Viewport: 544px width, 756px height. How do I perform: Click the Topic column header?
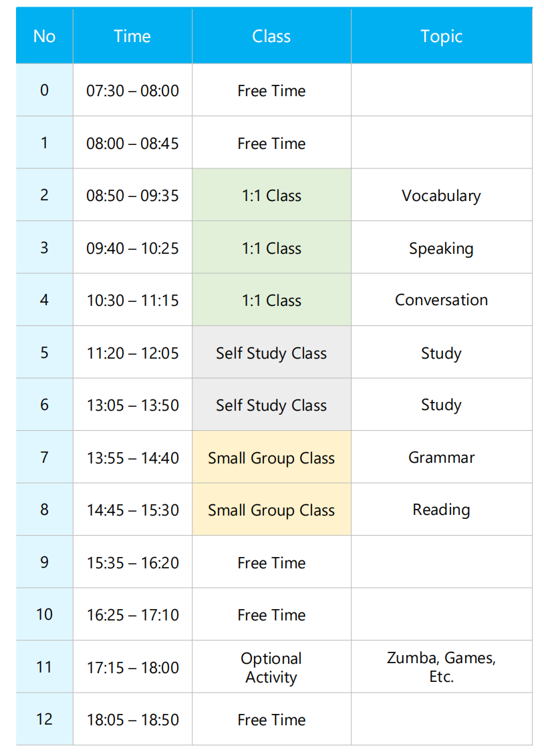point(442,36)
